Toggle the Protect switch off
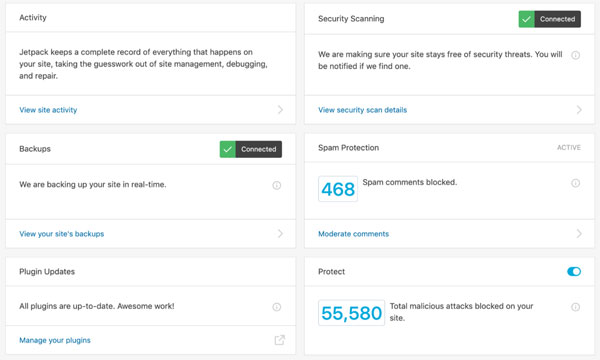This screenshot has width=600, height=360. 574,271
